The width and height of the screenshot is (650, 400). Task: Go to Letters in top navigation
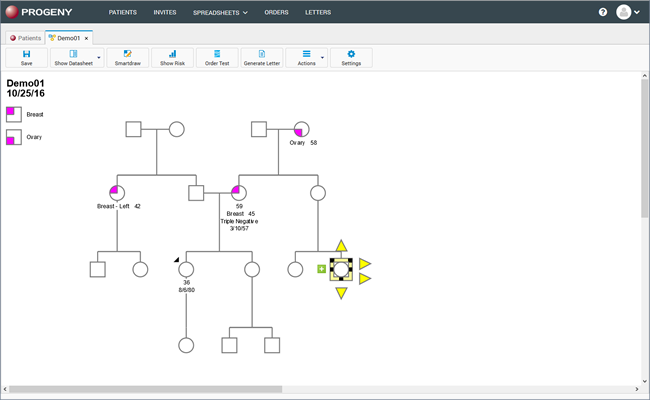(318, 12)
